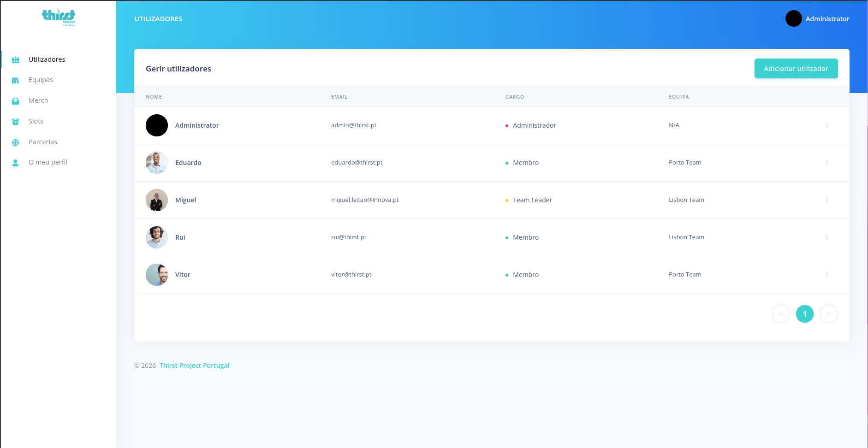
Task: Select page 1 in the pagination control
Action: (x=805, y=313)
